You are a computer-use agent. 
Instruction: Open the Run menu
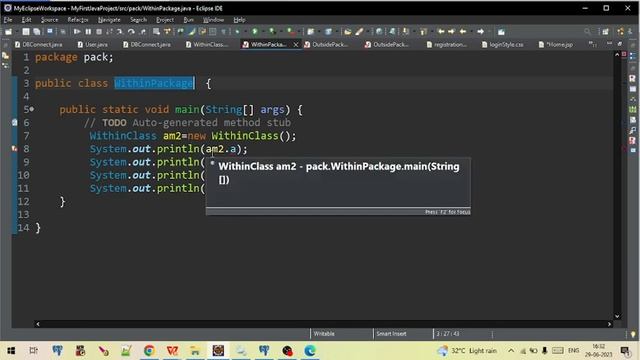(189, 20)
